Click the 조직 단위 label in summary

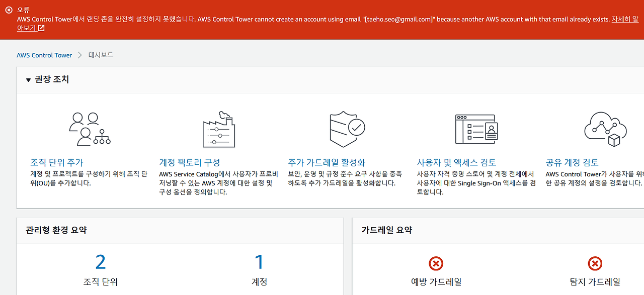pos(101,282)
